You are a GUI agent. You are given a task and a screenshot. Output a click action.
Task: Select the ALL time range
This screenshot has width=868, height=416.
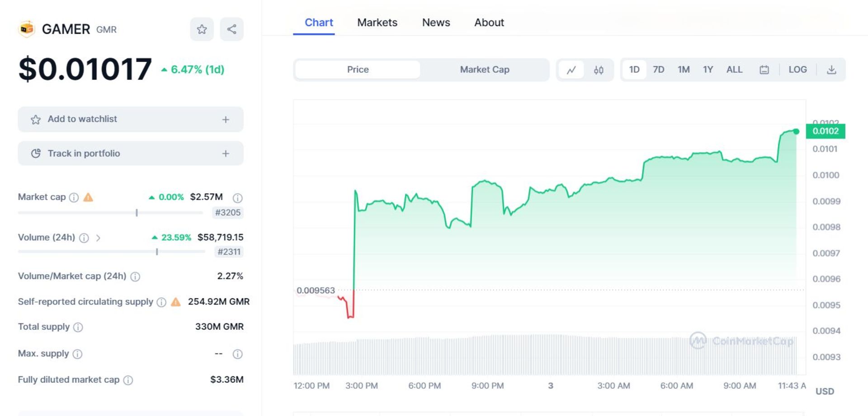[735, 70]
